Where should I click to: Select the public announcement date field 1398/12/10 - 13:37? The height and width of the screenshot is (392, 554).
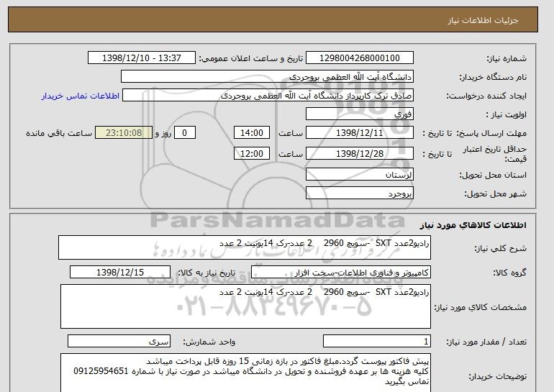pos(141,58)
